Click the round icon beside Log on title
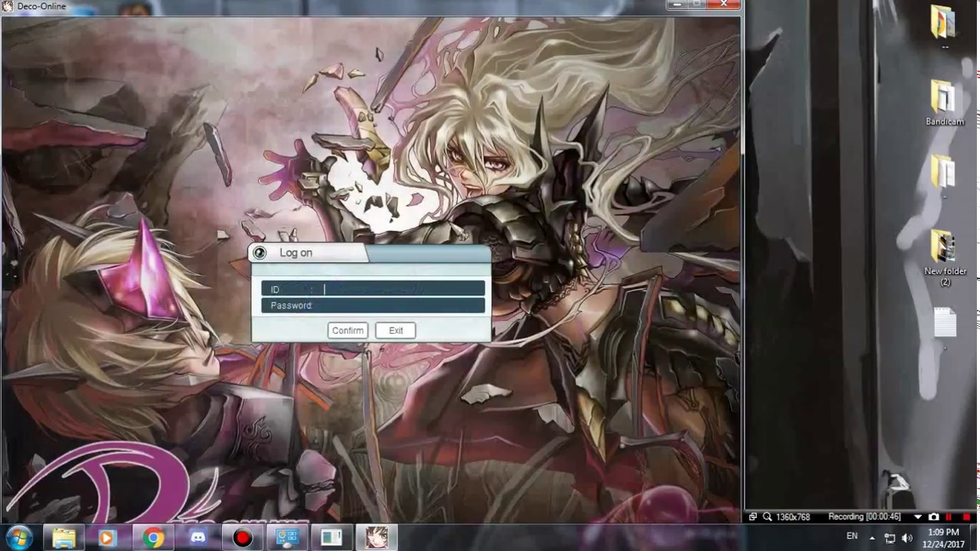The width and height of the screenshot is (980, 551). click(x=260, y=253)
